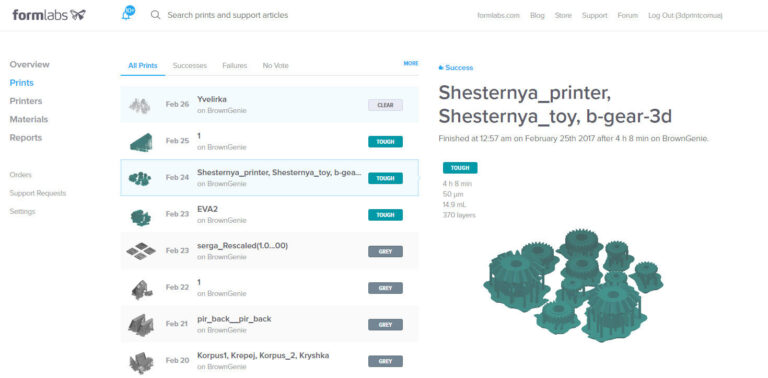Open Printers in the sidebar
This screenshot has height=378, width=768.
point(25,101)
